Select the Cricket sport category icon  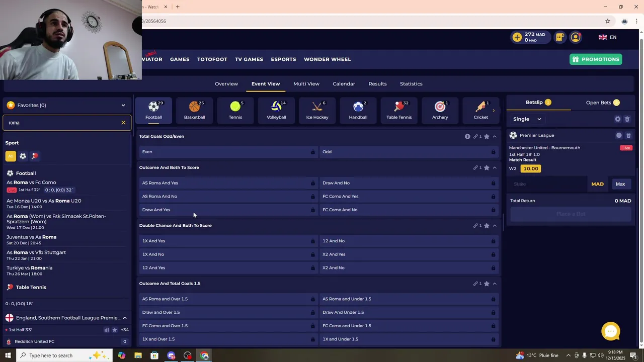coord(480,110)
